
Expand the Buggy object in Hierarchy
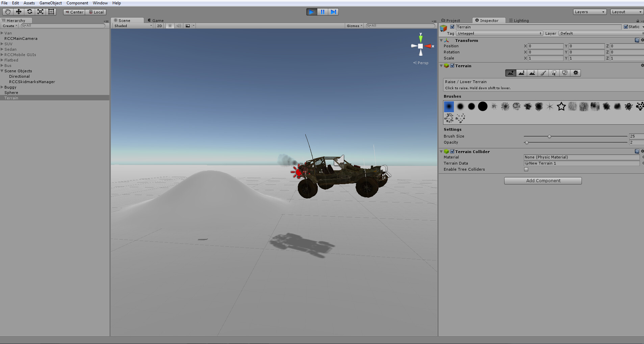[2, 87]
